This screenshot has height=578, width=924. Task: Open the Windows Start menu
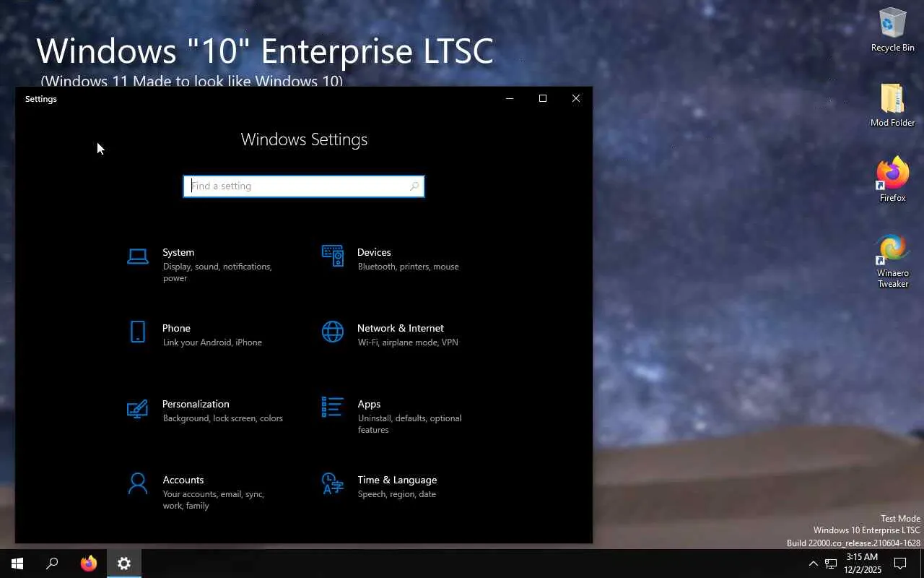click(17, 564)
